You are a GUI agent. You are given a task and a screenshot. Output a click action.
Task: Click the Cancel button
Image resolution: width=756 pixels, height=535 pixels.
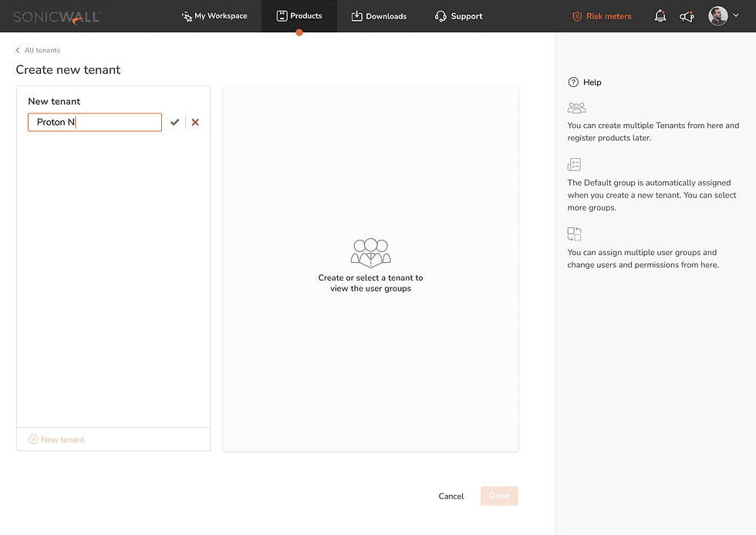point(451,496)
